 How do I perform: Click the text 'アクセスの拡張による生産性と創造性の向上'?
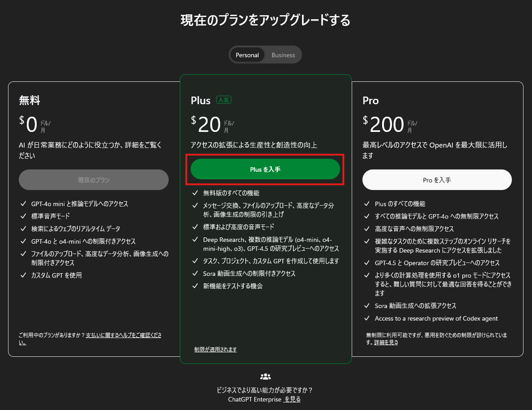coord(254,145)
